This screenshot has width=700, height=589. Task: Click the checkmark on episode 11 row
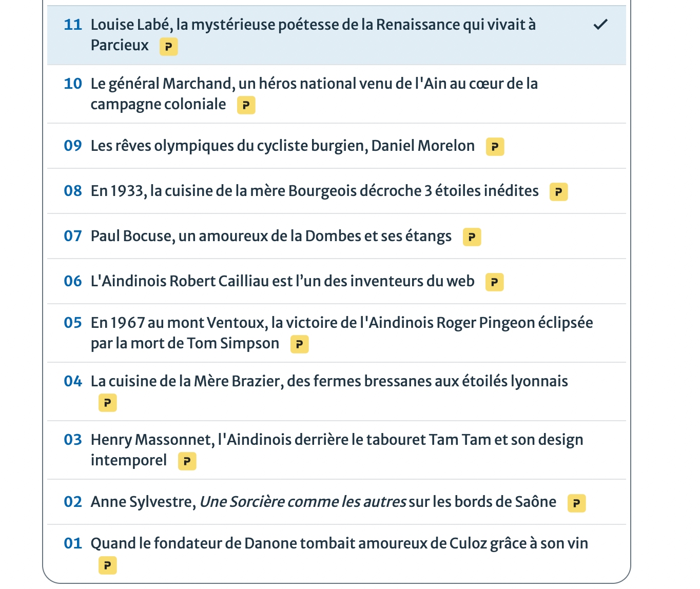click(x=600, y=24)
